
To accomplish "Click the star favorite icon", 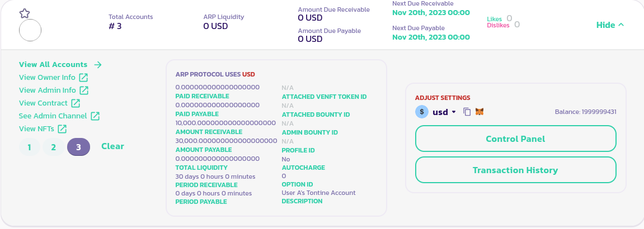I will [x=24, y=13].
